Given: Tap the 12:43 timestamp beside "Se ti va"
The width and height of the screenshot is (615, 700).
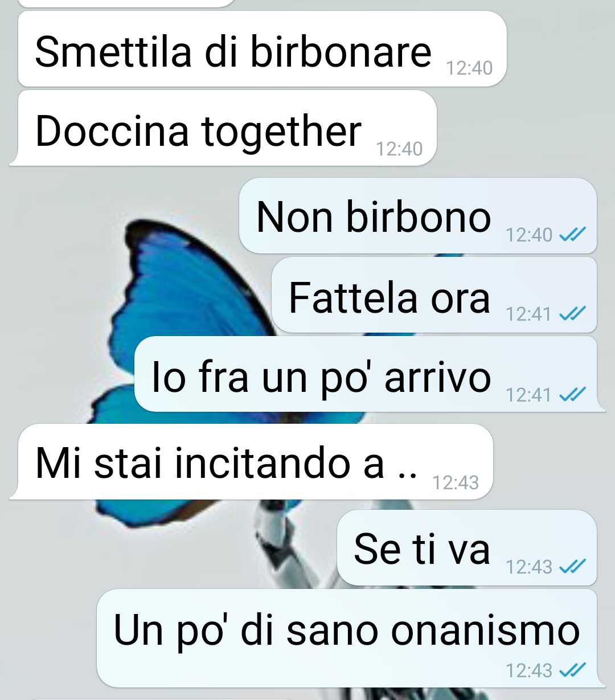Looking at the screenshot, I should tap(529, 566).
